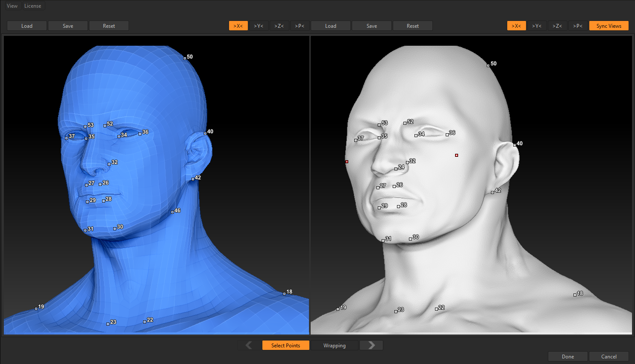Select point 30 on white sculpt chin
Viewport: 635px width, 364px height.
(410, 239)
